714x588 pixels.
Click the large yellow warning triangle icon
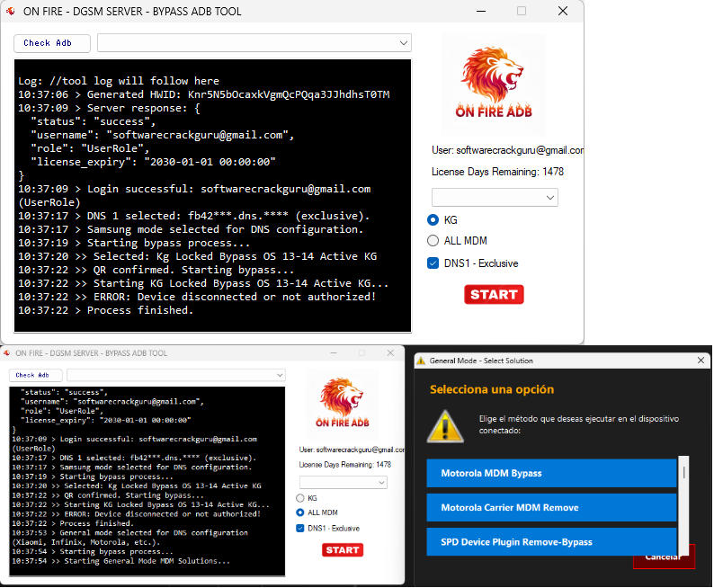pyautogui.click(x=444, y=426)
